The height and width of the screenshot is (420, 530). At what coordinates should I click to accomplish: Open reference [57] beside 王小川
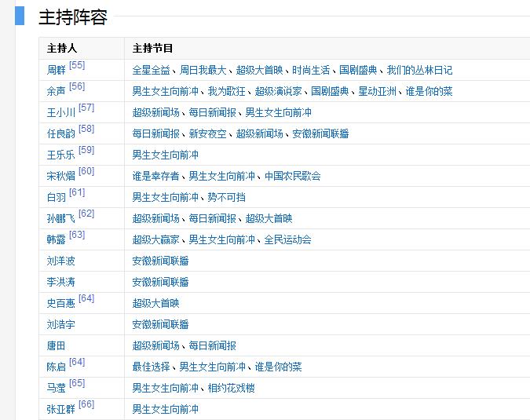coord(86,108)
